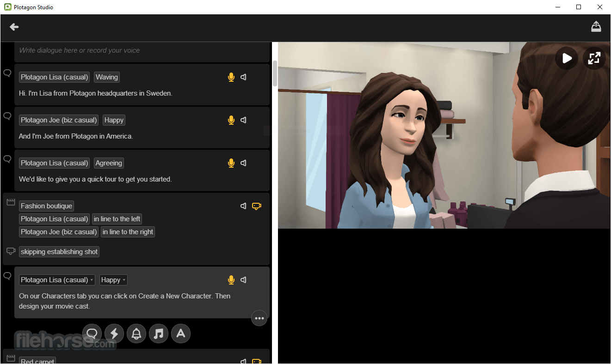Click the 'in line to the right' position tag
This screenshot has height=364, width=611.
128,232
